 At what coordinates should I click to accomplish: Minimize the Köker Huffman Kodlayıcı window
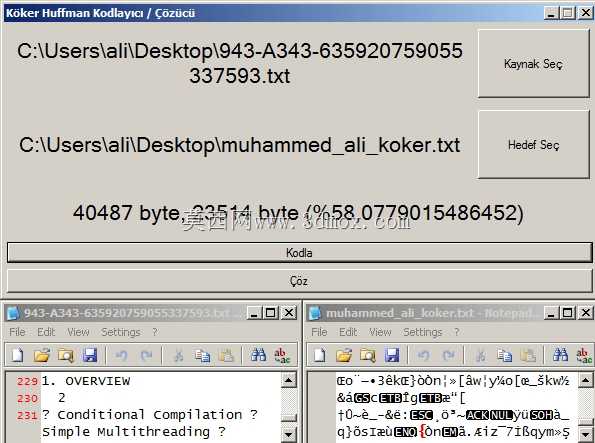552,13
